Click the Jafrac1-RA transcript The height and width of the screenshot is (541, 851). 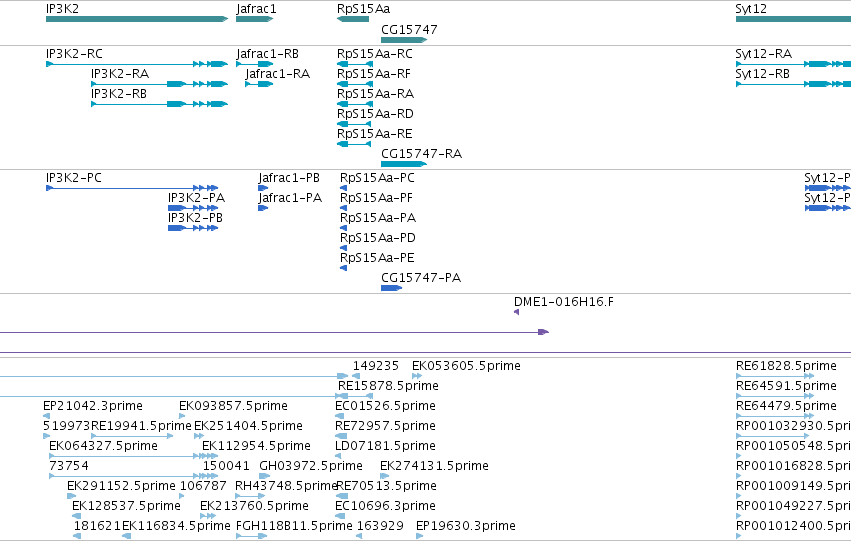click(x=259, y=84)
